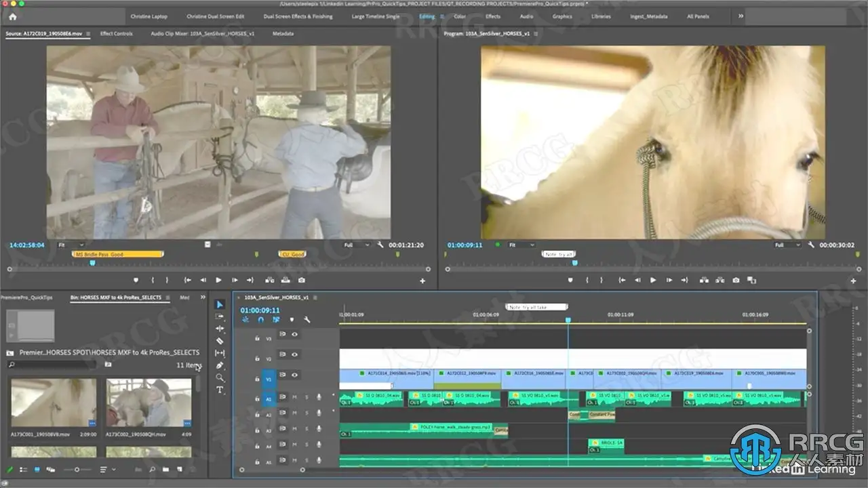The height and width of the screenshot is (488, 868).
Task: Open Source monitor Fit zoom dropdown
Action: [x=71, y=245]
